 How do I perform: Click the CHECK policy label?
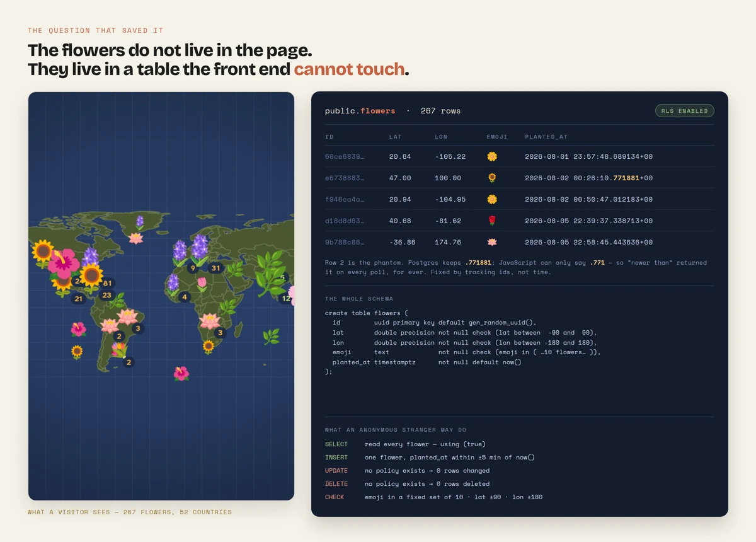pyautogui.click(x=335, y=497)
